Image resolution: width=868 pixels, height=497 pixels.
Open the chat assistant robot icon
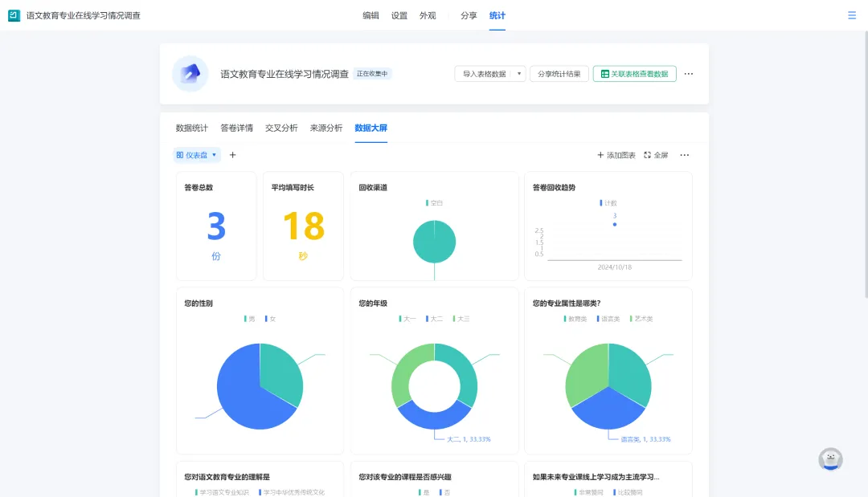pos(830,458)
